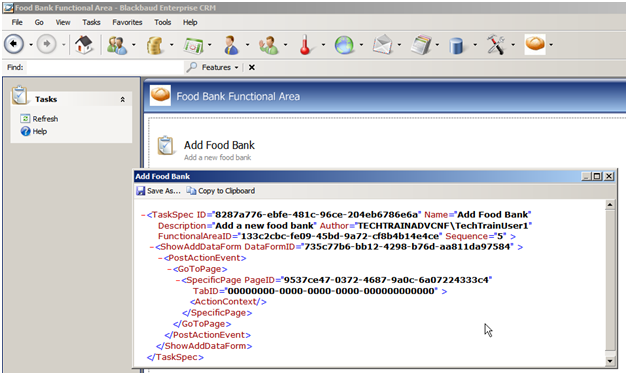Open the Features search dropdown
Screen dimensions: 628x375
click(x=220, y=67)
